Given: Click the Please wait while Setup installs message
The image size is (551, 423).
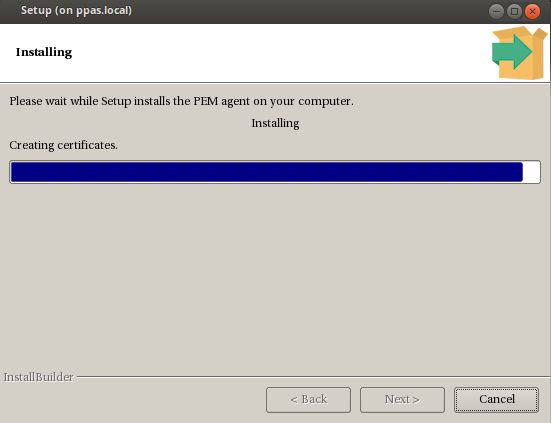Looking at the screenshot, I should [181, 101].
